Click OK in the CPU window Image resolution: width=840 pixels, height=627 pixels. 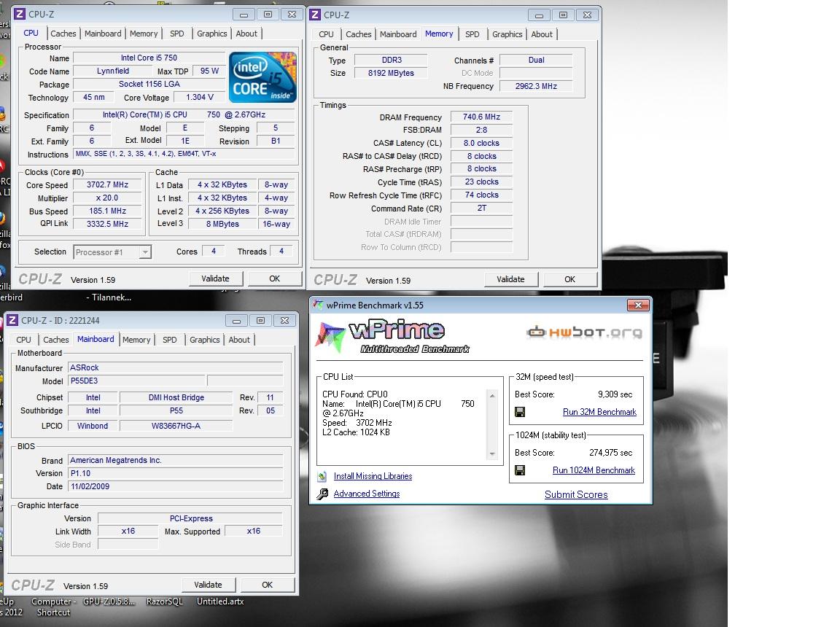click(x=274, y=279)
